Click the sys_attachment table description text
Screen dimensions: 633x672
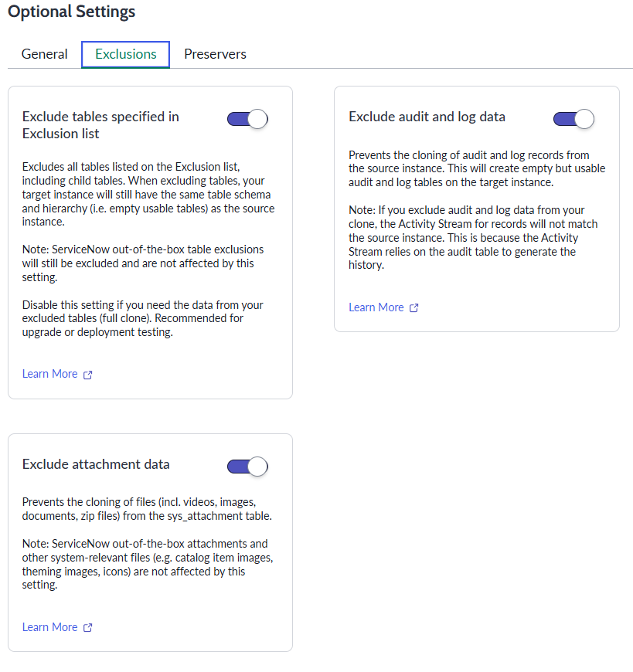(146, 509)
